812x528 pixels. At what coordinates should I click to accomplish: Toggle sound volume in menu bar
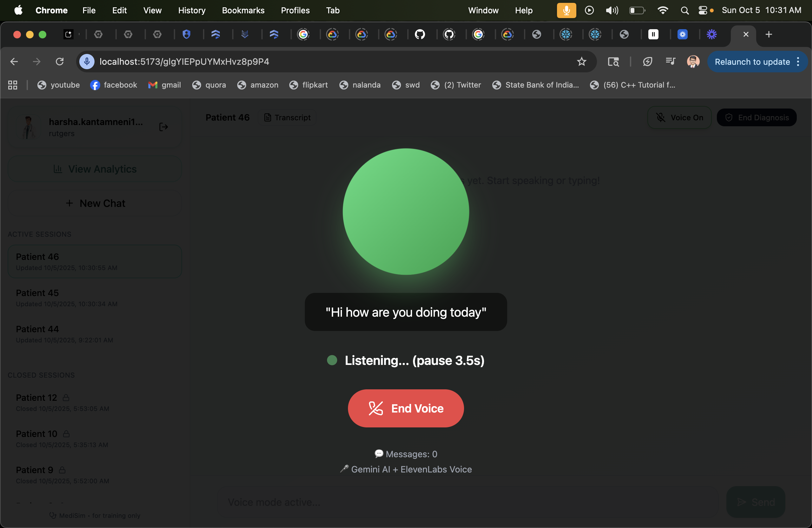pyautogui.click(x=612, y=10)
